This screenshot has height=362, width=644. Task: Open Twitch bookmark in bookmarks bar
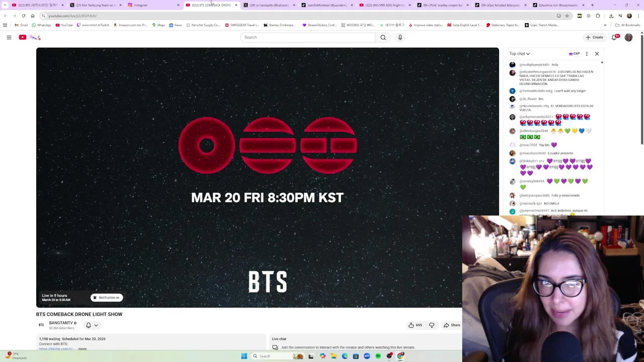click(x=93, y=25)
